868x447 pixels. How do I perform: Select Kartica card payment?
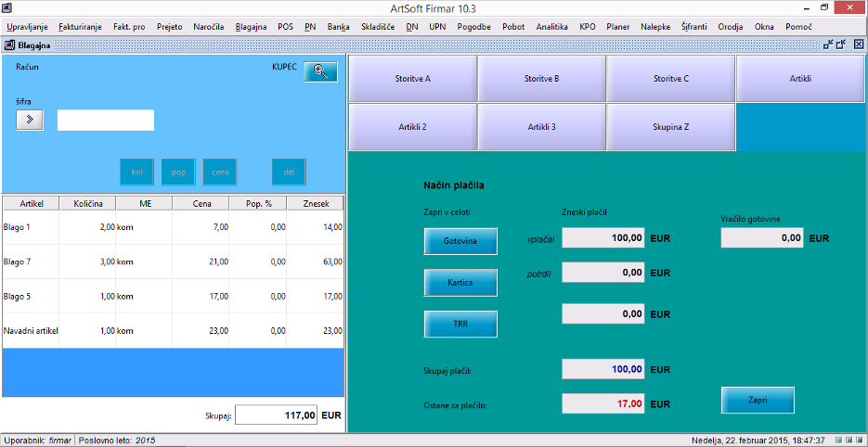click(460, 283)
